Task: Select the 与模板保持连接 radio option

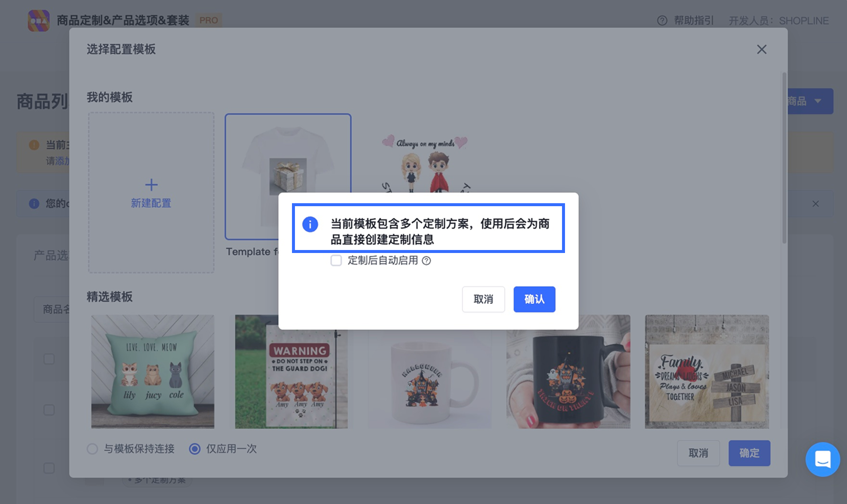Action: (x=92, y=449)
